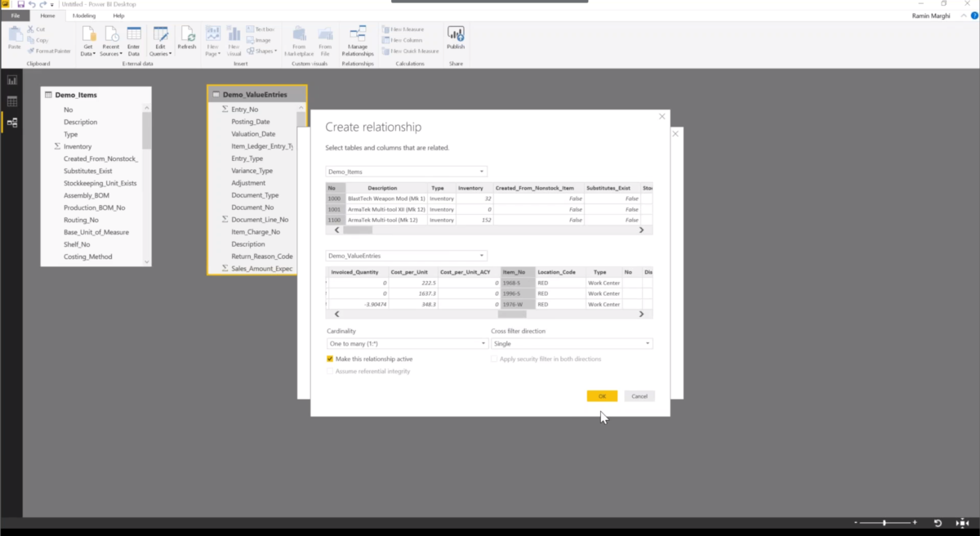Click the Save icon in title bar
The width and height of the screenshot is (980, 536).
click(x=20, y=4)
